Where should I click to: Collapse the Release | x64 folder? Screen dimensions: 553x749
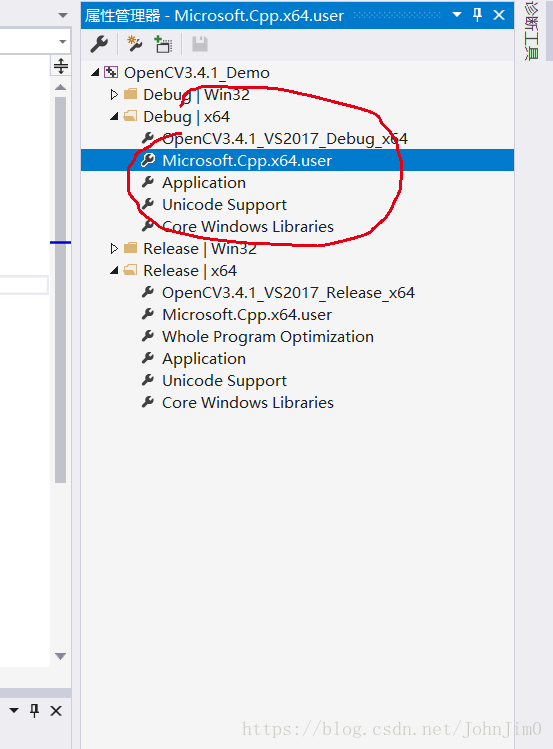click(114, 270)
